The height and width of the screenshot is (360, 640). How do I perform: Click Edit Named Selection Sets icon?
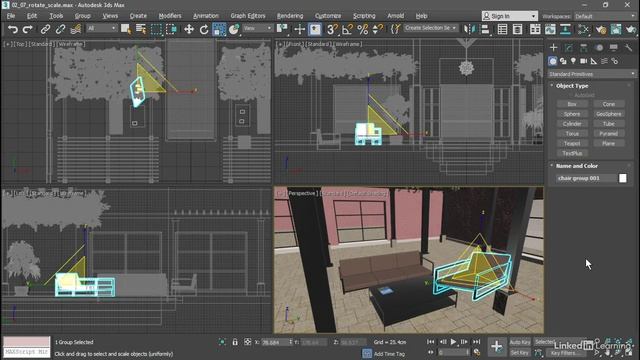coord(395,29)
